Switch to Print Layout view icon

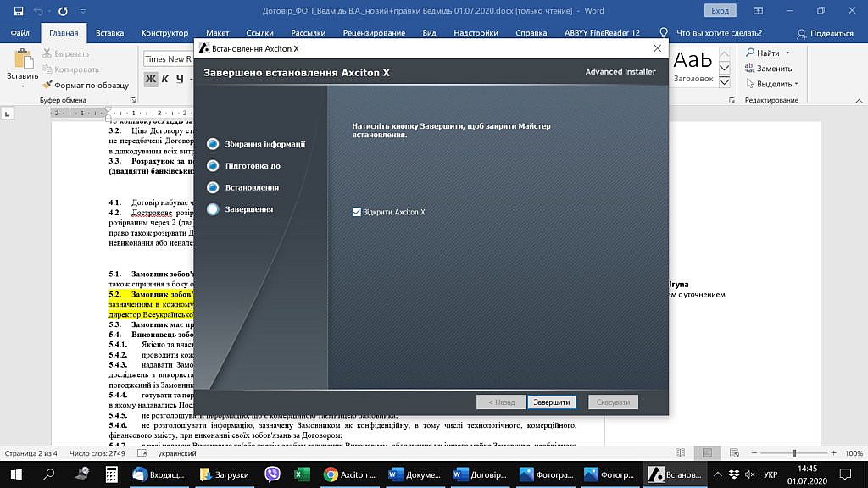point(707,452)
